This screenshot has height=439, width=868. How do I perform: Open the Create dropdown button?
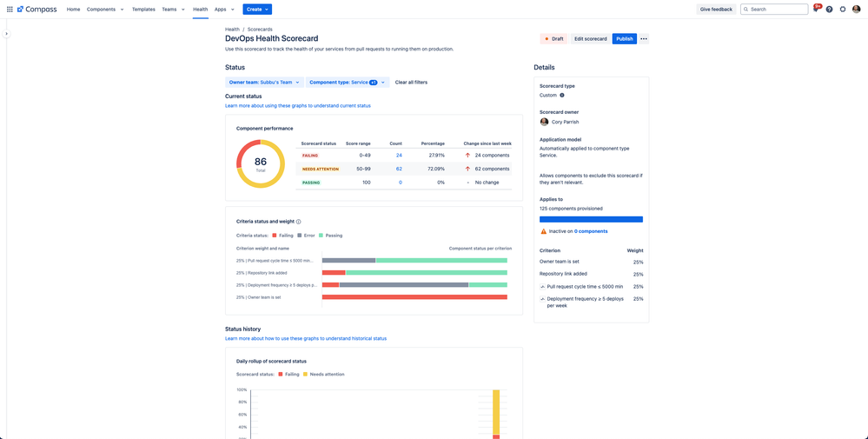point(257,10)
